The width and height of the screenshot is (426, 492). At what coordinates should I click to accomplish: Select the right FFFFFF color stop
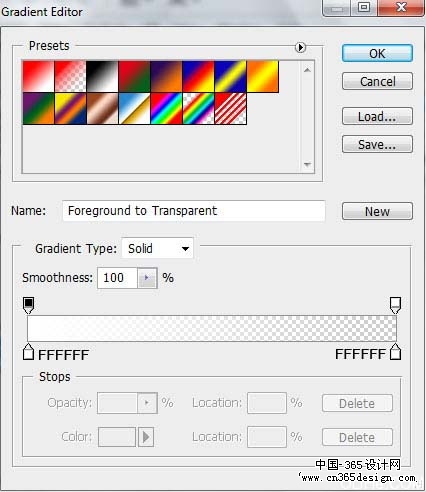coord(396,352)
